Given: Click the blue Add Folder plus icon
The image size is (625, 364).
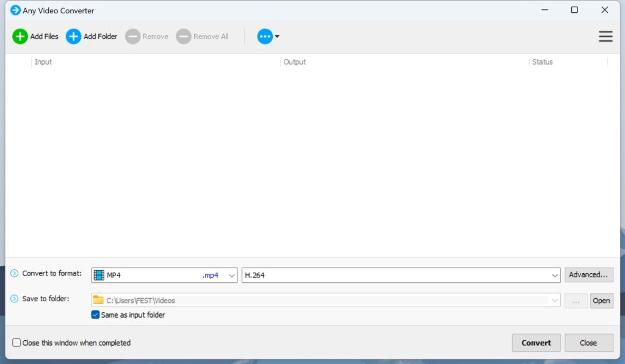Looking at the screenshot, I should point(73,36).
